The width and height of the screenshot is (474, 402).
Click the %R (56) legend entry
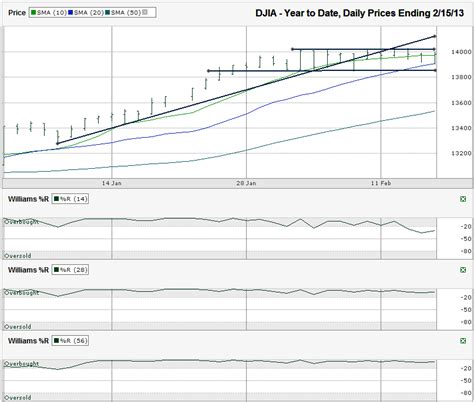point(70,341)
